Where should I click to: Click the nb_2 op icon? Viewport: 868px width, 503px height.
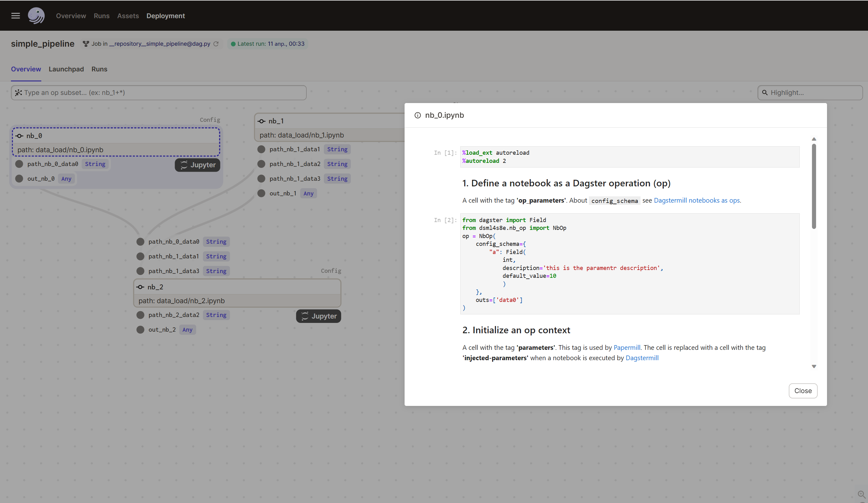click(140, 287)
